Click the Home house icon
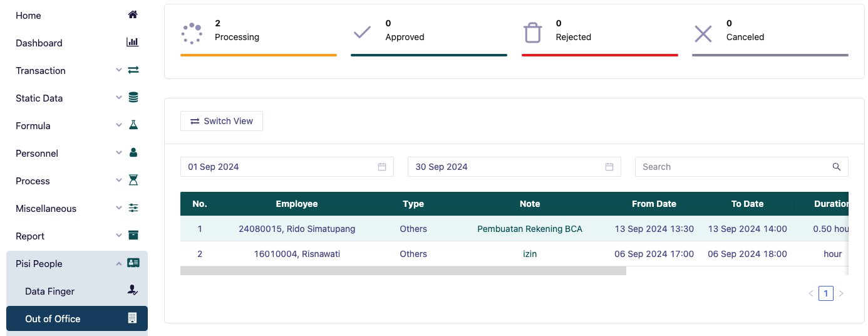Screen dimensions: 868x336 [x=133, y=15]
